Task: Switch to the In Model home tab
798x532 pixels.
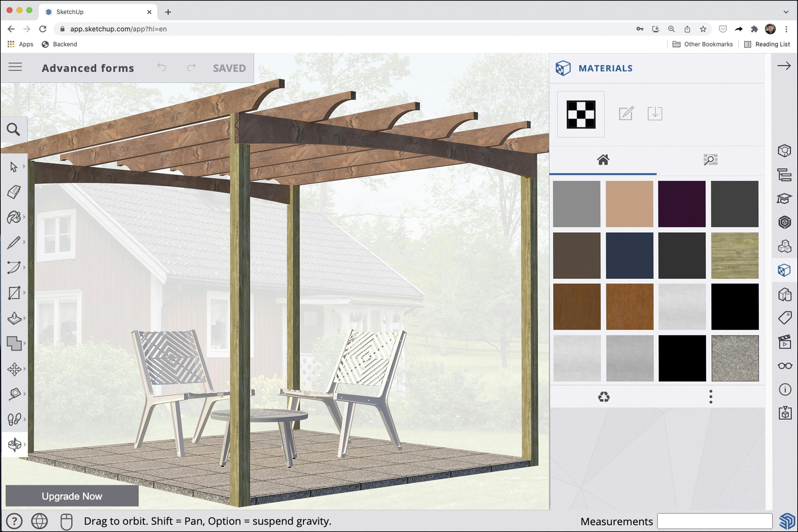Action: [x=603, y=160]
